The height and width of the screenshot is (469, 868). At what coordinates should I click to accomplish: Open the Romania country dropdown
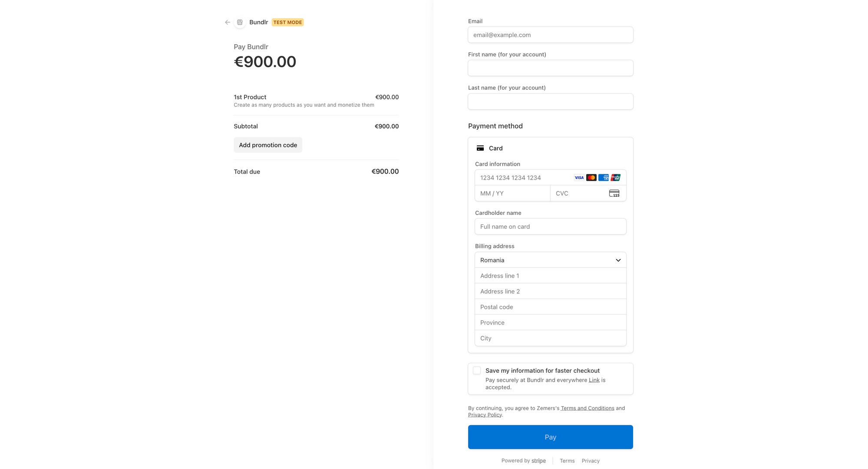pos(550,260)
